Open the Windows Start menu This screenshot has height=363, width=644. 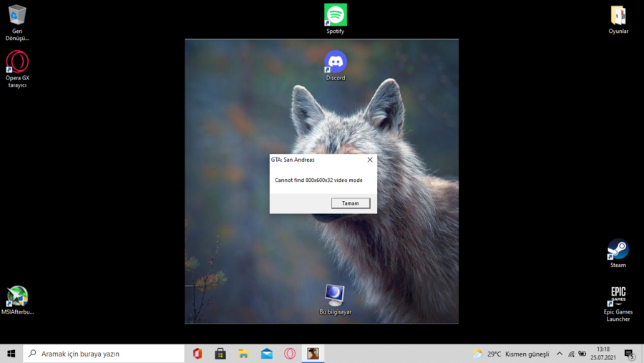coord(11,354)
